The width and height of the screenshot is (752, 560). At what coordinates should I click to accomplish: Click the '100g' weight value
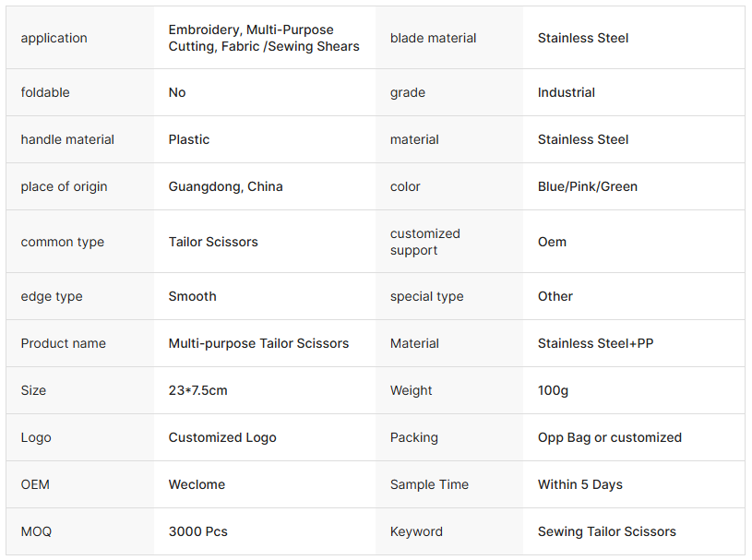[x=554, y=390]
